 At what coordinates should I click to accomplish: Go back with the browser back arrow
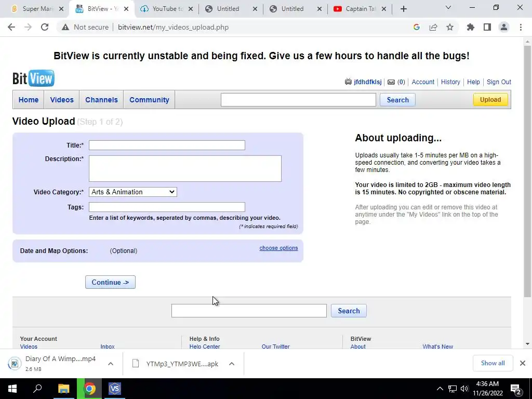11,27
